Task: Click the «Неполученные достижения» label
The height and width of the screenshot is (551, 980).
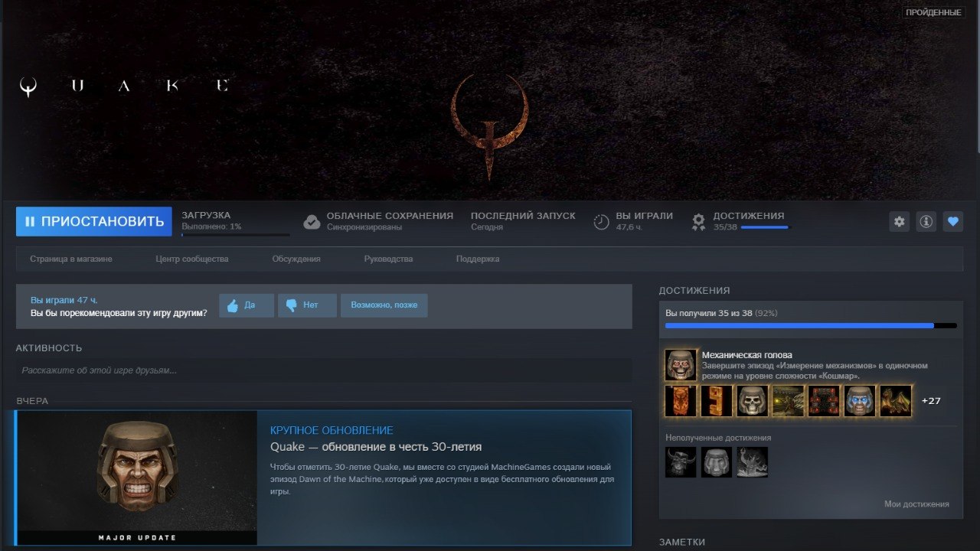Action: tap(718, 438)
